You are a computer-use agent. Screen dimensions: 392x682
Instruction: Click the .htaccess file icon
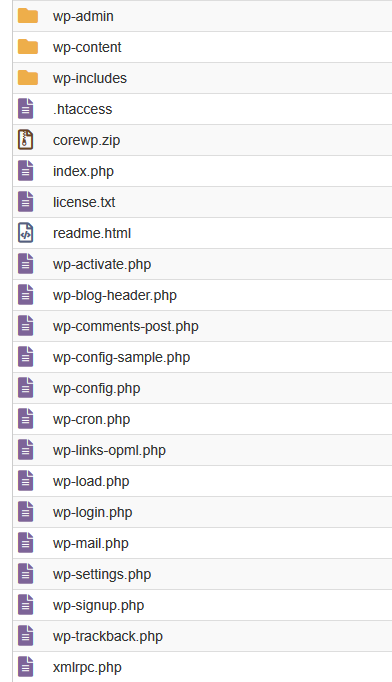click(x=26, y=109)
